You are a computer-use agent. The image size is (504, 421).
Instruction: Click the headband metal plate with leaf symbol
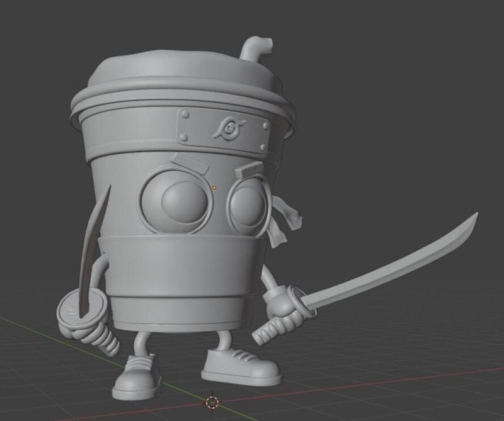[224, 130]
